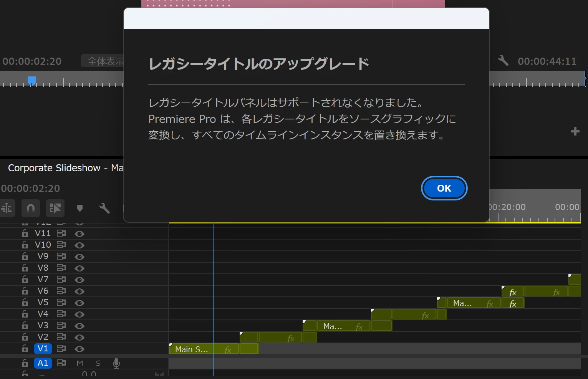588x379 pixels.
Task: Hide track V3 with its eye icon
Action: point(80,326)
